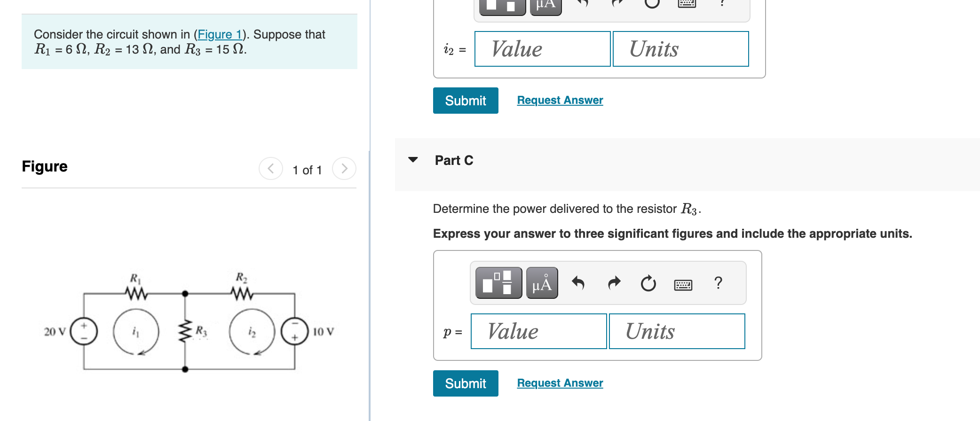Select the Value field for i2
The image size is (980, 421).
542,49
